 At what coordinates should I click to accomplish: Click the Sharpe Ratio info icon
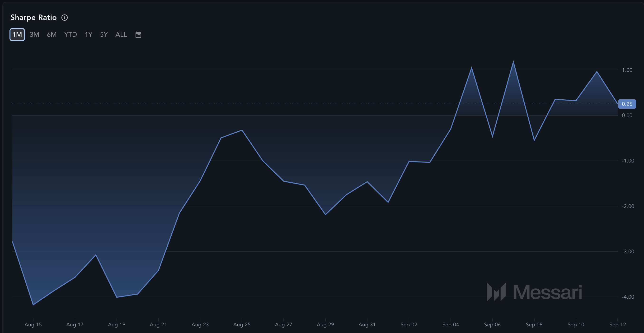(x=65, y=18)
